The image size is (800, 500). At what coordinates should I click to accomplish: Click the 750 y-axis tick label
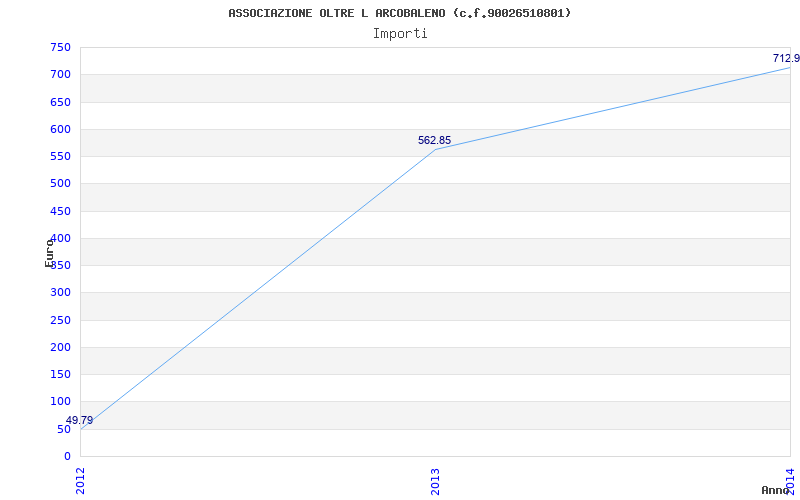(60, 47)
